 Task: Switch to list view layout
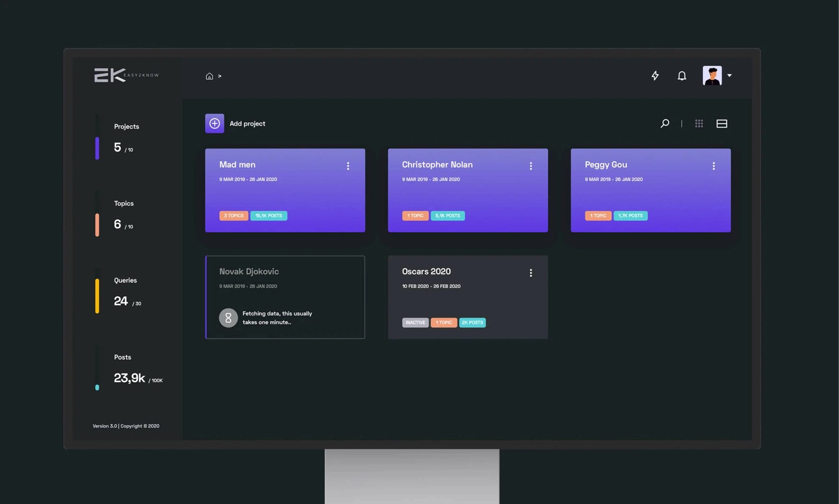point(722,123)
